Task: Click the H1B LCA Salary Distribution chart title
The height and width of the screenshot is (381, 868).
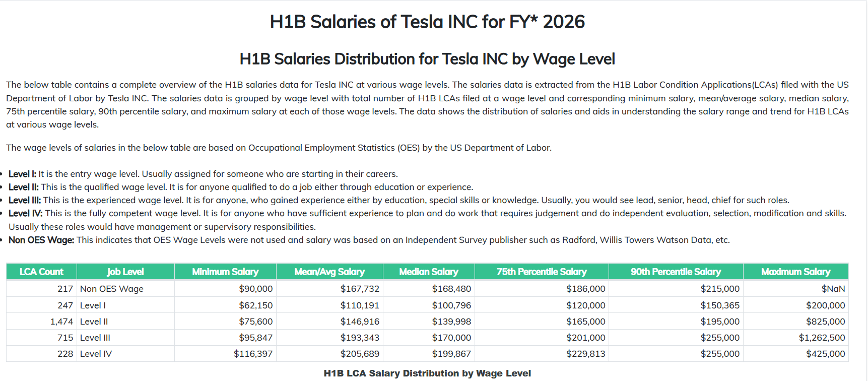Action: pos(427,373)
